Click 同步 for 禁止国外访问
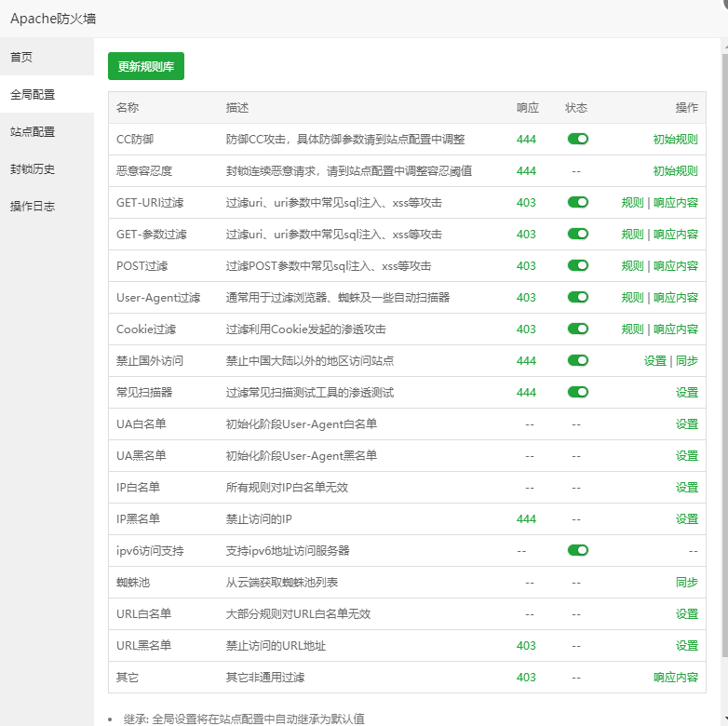The width and height of the screenshot is (728, 726). (x=687, y=361)
